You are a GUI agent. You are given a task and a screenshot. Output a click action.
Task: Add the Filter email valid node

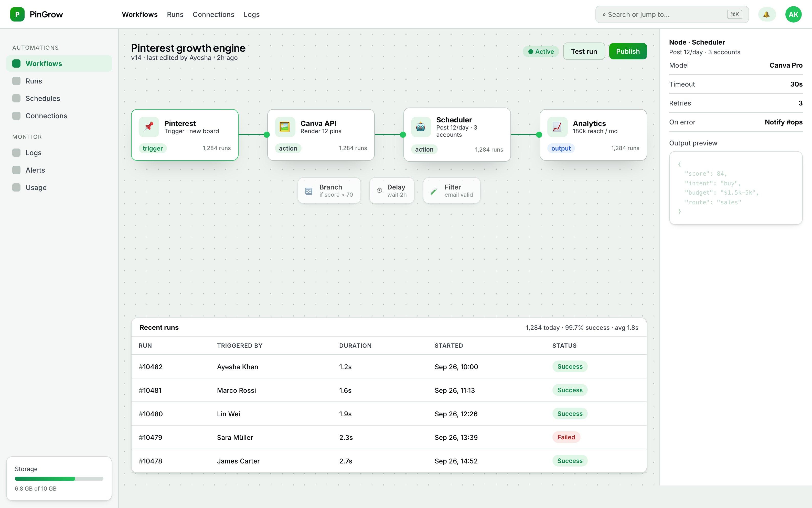(452, 190)
